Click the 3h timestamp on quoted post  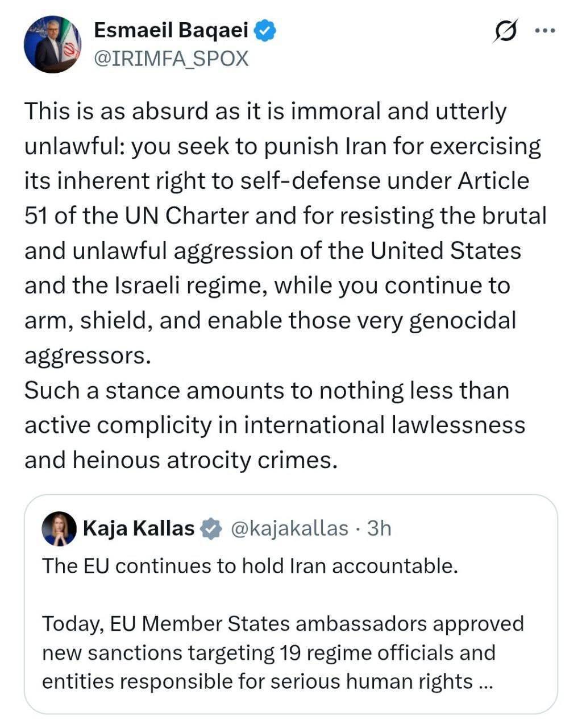[379, 528]
